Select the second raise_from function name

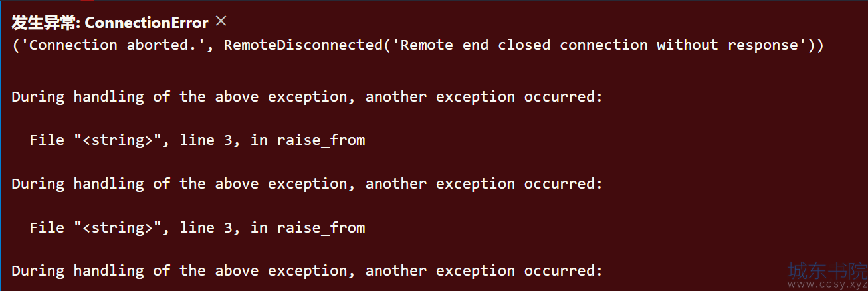click(321, 227)
